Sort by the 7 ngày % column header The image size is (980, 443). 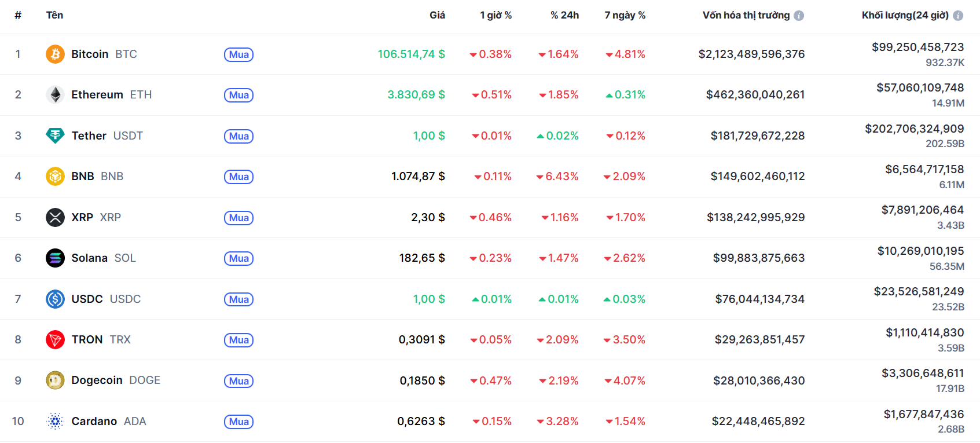(625, 15)
